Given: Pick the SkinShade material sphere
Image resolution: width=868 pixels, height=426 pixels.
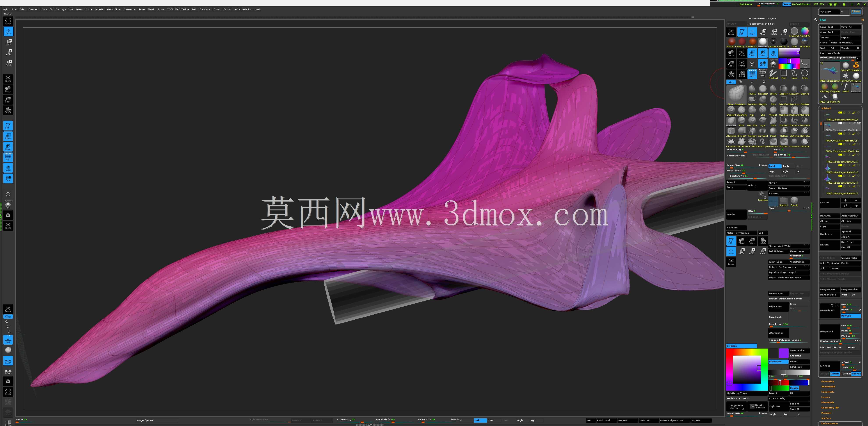Looking at the screenshot, I should (763, 43).
